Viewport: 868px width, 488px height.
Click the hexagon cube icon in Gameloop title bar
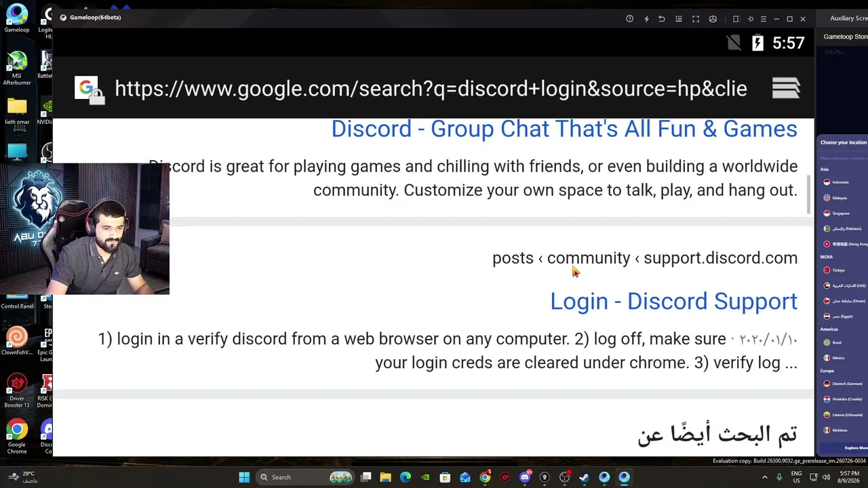tap(713, 19)
